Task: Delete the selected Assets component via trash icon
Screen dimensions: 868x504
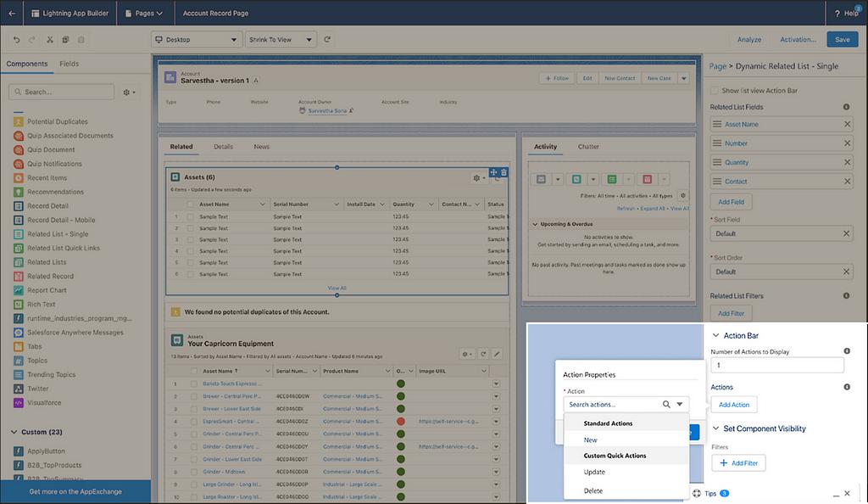Action: pos(504,172)
